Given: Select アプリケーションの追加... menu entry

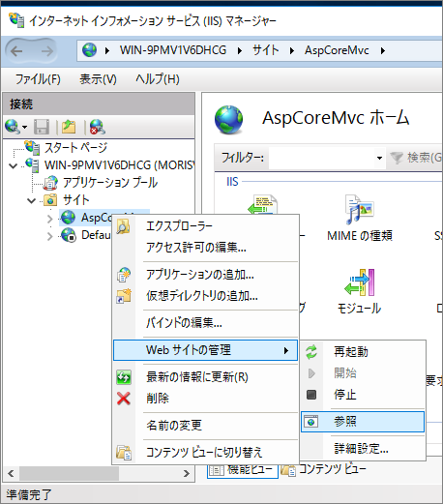Looking at the screenshot, I should tap(205, 275).
